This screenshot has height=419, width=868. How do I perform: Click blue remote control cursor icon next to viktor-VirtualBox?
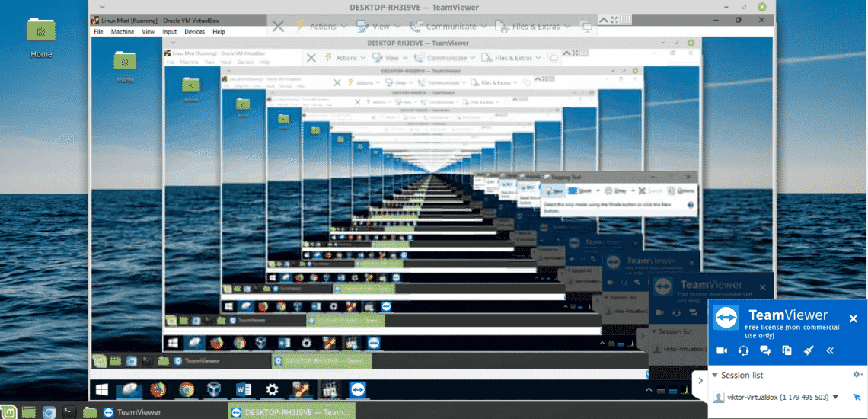[857, 398]
